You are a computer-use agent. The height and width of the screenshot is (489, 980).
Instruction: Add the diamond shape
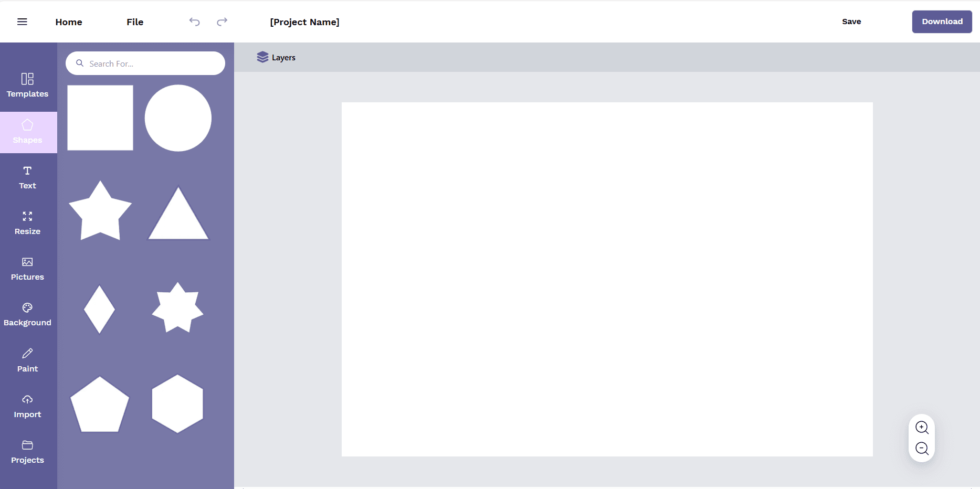tap(99, 310)
